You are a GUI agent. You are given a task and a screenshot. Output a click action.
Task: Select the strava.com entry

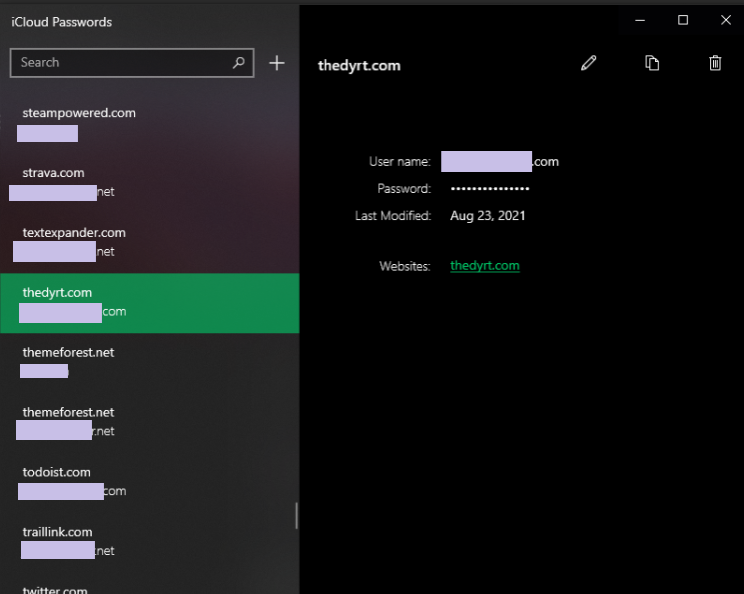(x=149, y=183)
